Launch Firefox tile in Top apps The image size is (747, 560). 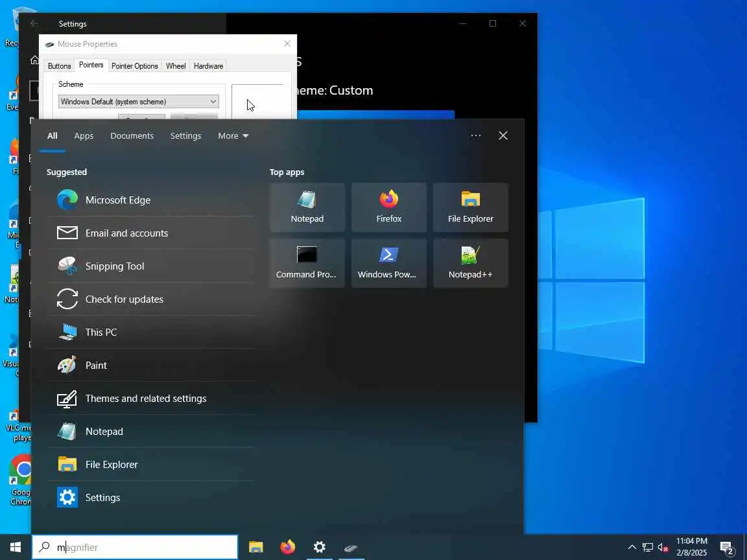tap(389, 207)
